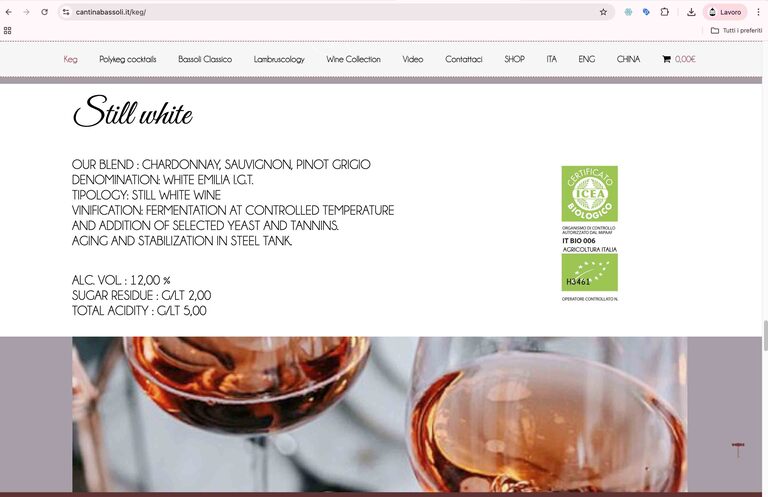The width and height of the screenshot is (768, 497).
Task: Click the apps grid icon in bookmarks bar
Action: pos(7,30)
